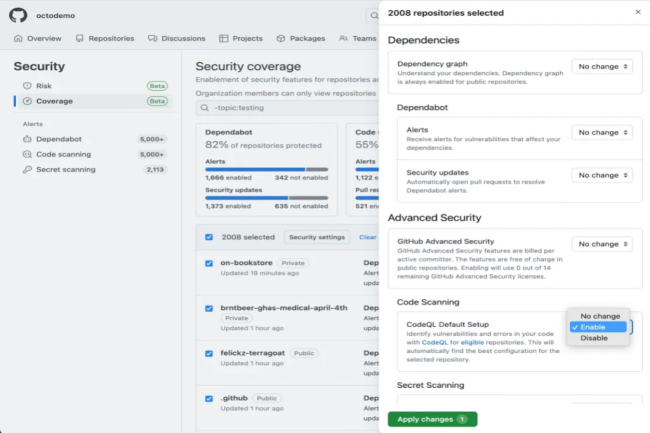Open the Dependency graph dropdown
This screenshot has width=650, height=433.
(602, 66)
